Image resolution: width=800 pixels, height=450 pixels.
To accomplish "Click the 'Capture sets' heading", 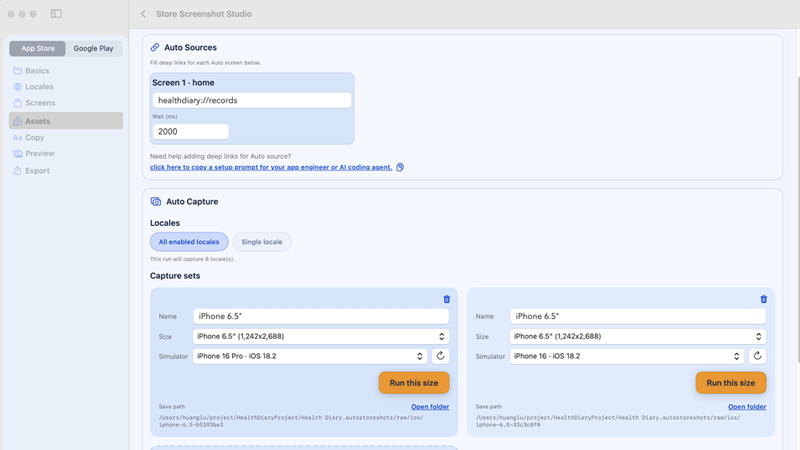I will point(175,276).
